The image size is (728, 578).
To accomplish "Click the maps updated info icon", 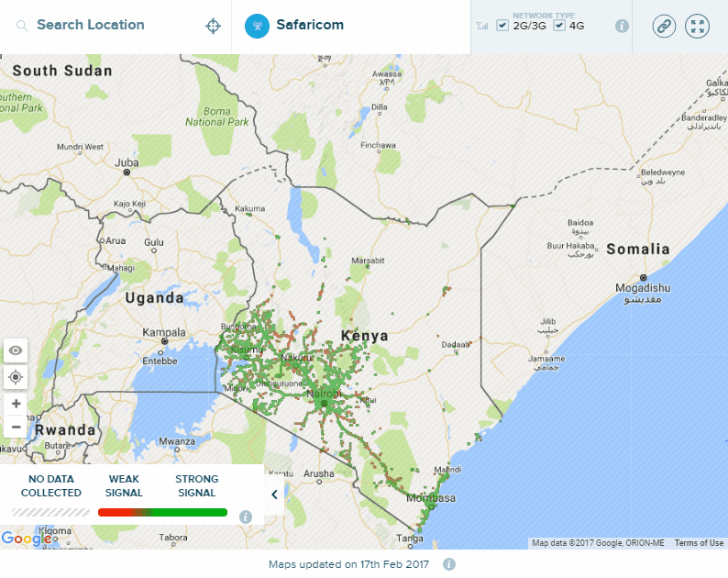I will 448,564.
